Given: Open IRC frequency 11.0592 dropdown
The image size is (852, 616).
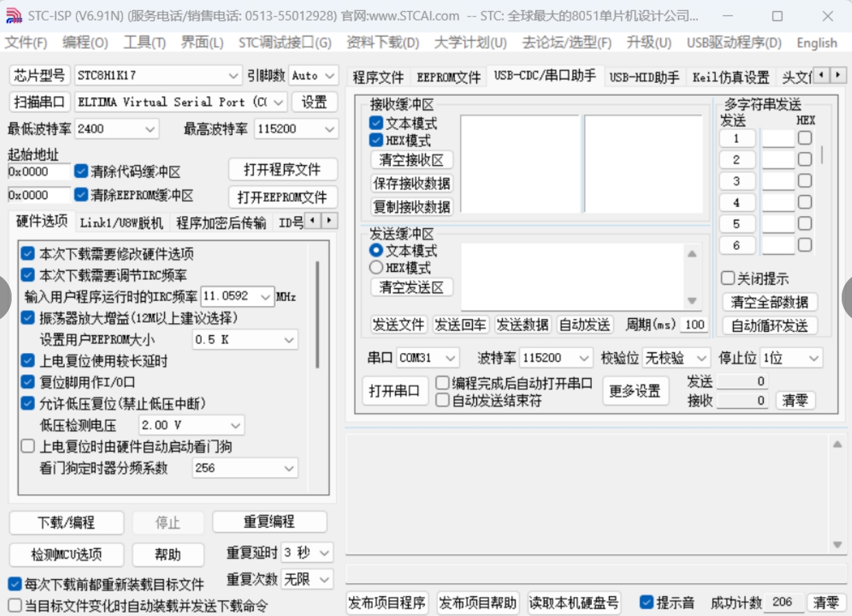Looking at the screenshot, I should [237, 296].
